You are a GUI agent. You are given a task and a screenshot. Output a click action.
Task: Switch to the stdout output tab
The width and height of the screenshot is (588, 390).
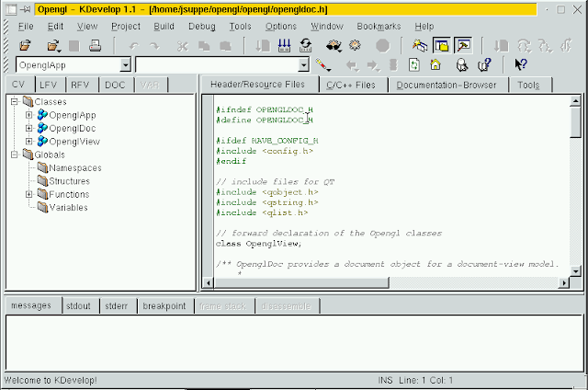pyautogui.click(x=79, y=306)
